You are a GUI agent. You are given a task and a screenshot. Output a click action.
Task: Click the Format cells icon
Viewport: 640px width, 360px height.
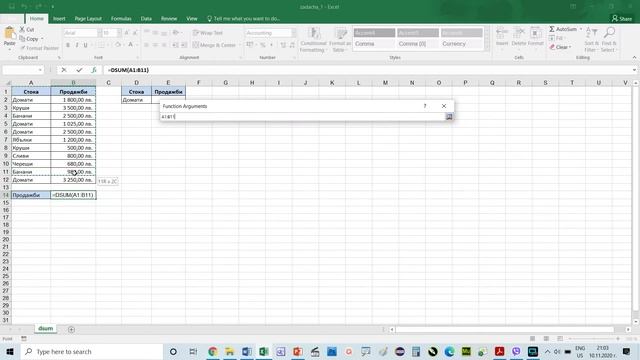(536, 37)
